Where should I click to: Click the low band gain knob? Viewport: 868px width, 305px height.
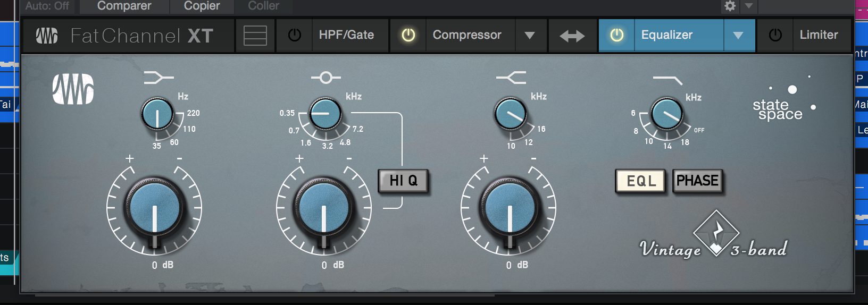[x=154, y=208]
